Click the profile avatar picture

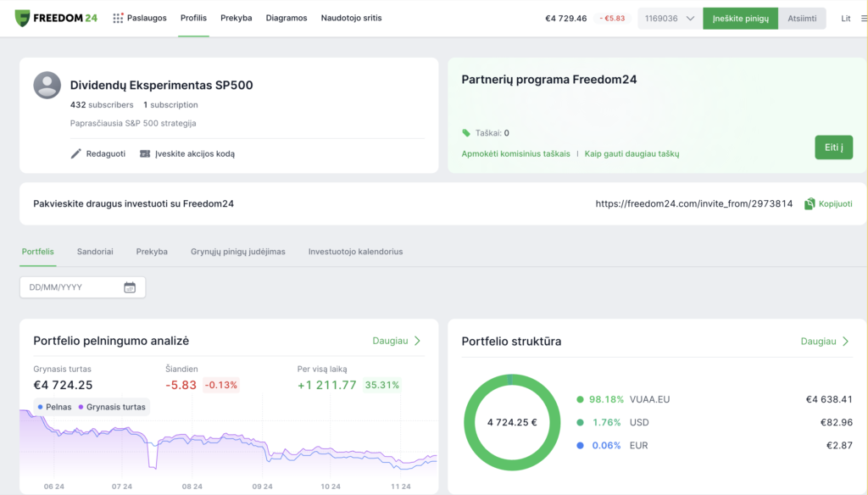click(47, 86)
